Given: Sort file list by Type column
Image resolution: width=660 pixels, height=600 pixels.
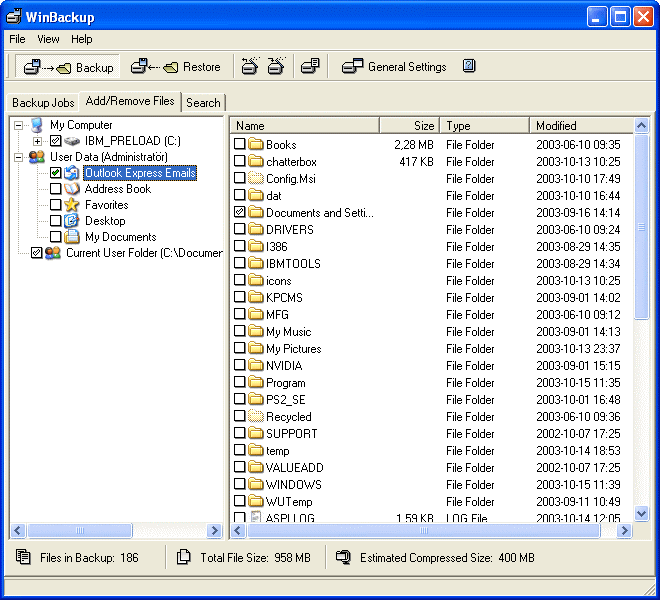Looking at the screenshot, I should click(484, 125).
